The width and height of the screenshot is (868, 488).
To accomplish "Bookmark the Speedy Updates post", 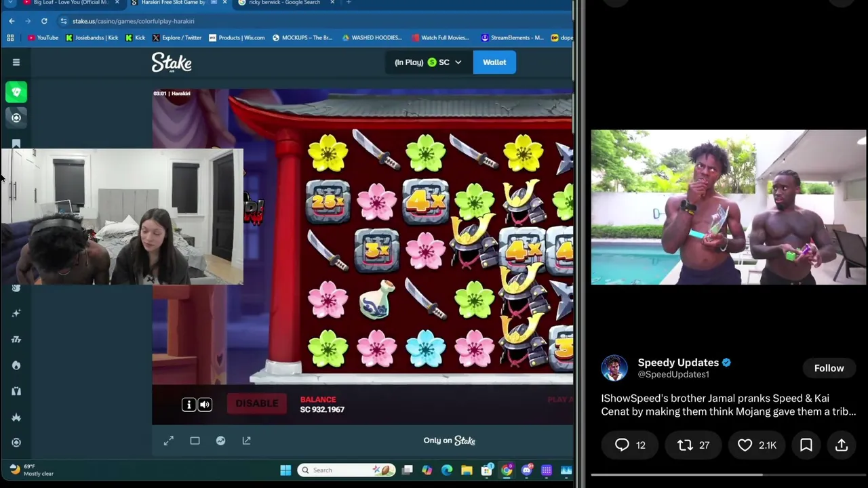I will 806,445.
